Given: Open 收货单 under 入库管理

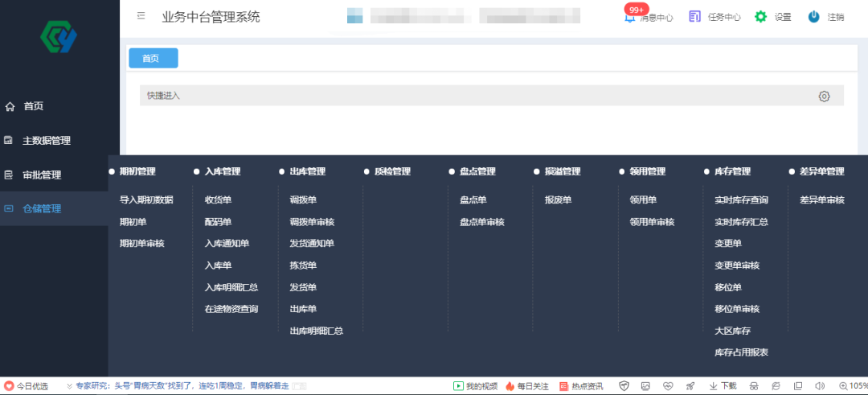Looking at the screenshot, I should (218, 200).
